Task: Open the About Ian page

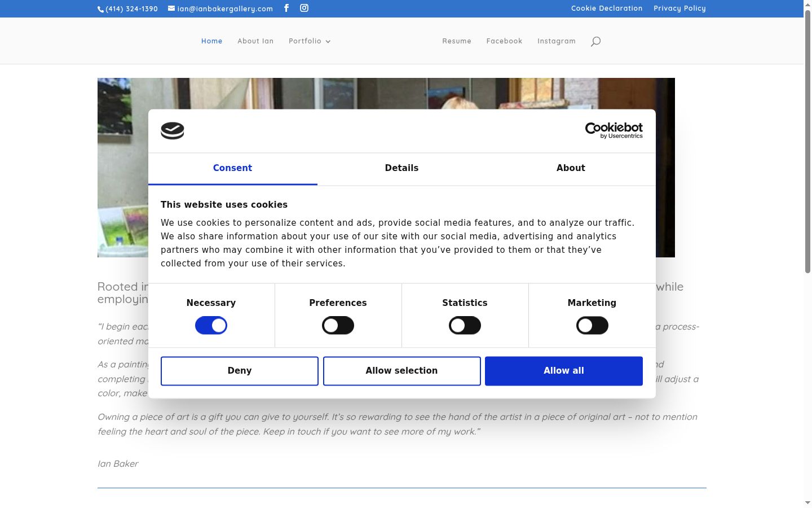Action: tap(255, 41)
